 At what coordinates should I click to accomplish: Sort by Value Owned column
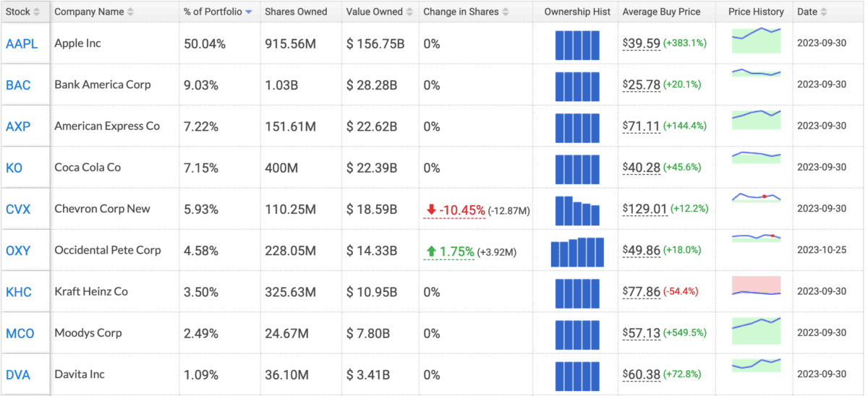pos(379,12)
